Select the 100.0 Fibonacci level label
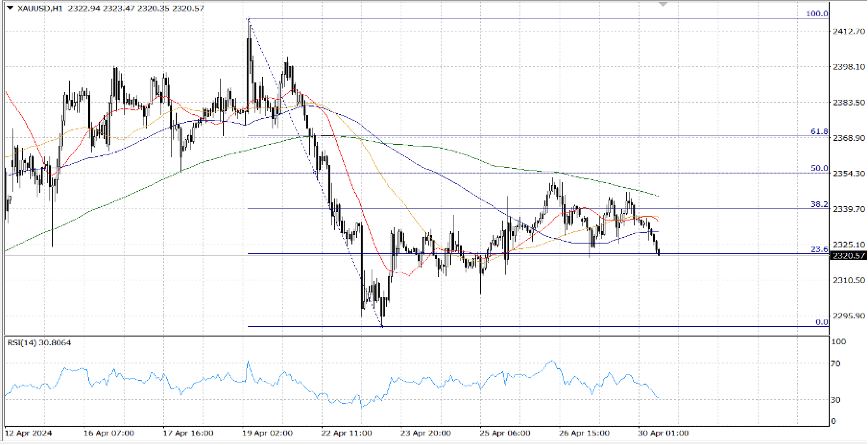The image size is (868, 445). [x=816, y=14]
